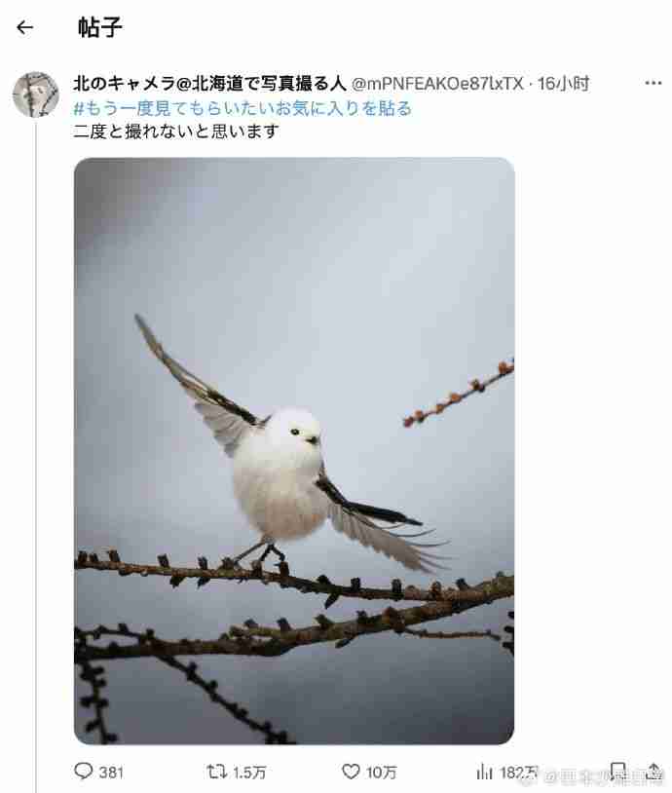View post analytics bar chart icon
Image resolution: width=672 pixels, height=793 pixels.
click(484, 772)
